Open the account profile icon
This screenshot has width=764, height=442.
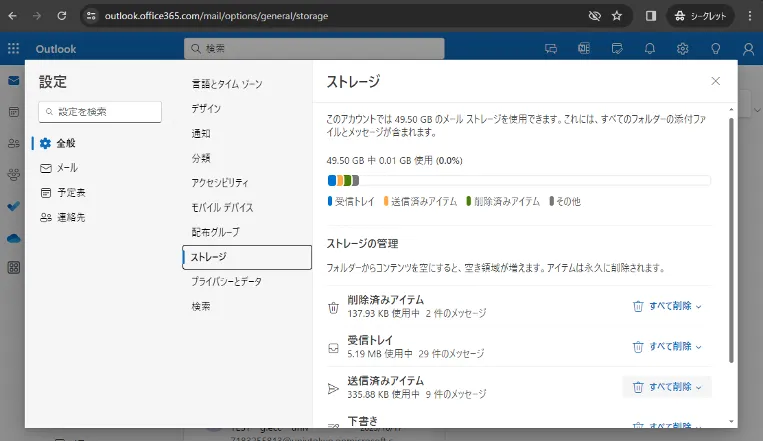[748, 49]
